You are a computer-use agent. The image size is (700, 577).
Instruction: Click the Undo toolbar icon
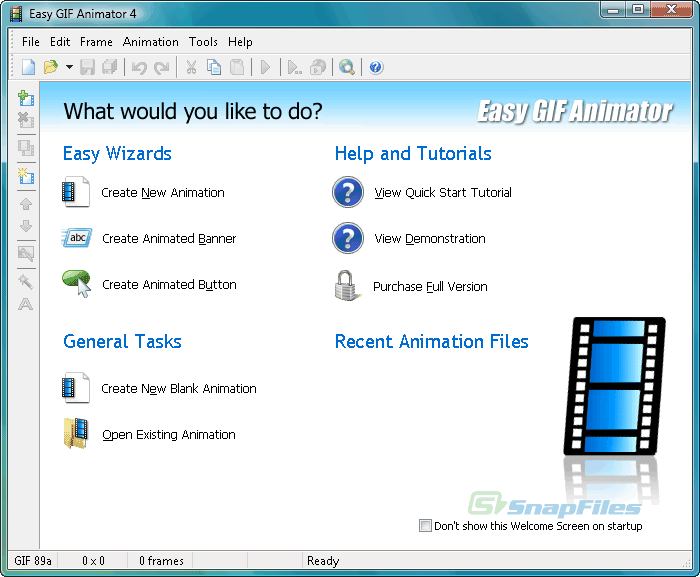139,67
